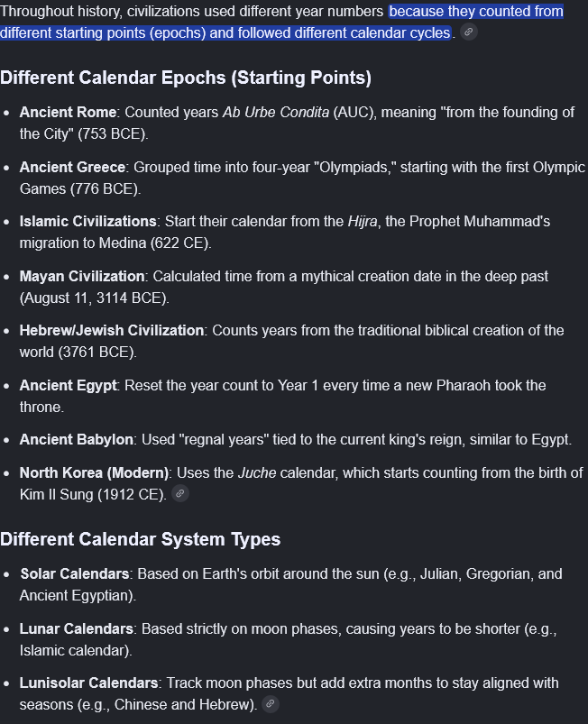Viewport: 588px width, 724px height.
Task: Click the bold term Lunar Calendars
Action: coord(77,628)
